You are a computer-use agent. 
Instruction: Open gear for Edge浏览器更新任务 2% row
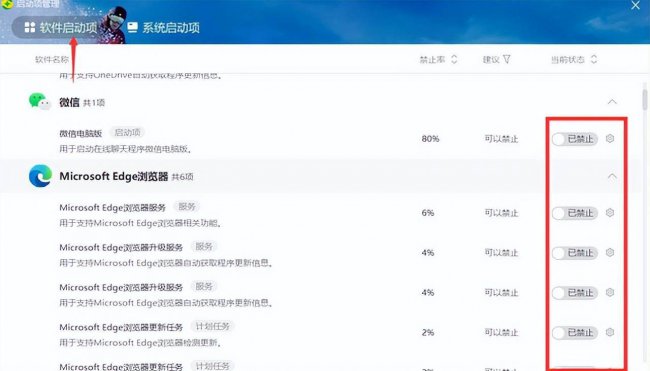(610, 332)
